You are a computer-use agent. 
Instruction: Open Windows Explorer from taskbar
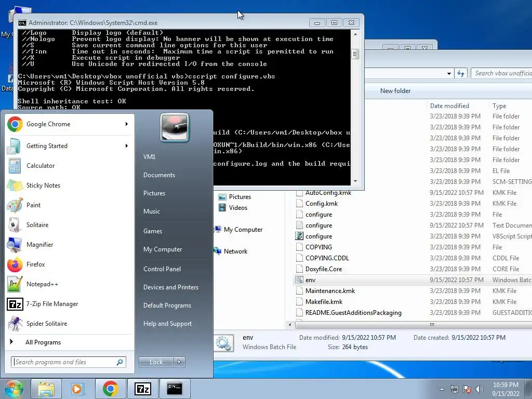[x=46, y=389]
